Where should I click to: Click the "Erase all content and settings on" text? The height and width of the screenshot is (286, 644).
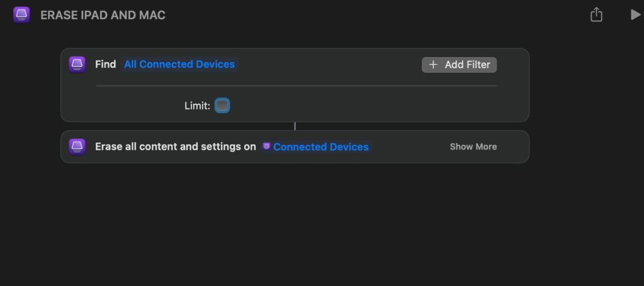tap(176, 147)
